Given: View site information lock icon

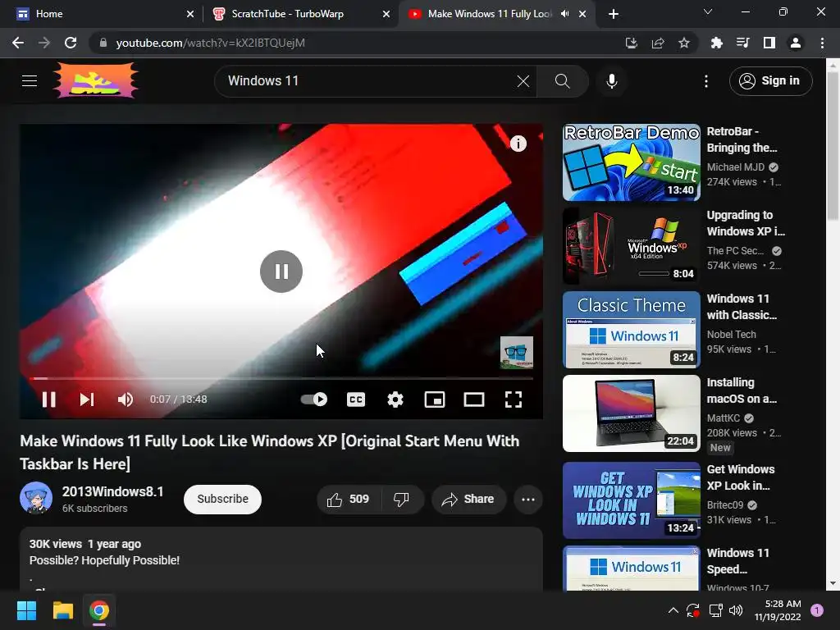Looking at the screenshot, I should 103,43.
